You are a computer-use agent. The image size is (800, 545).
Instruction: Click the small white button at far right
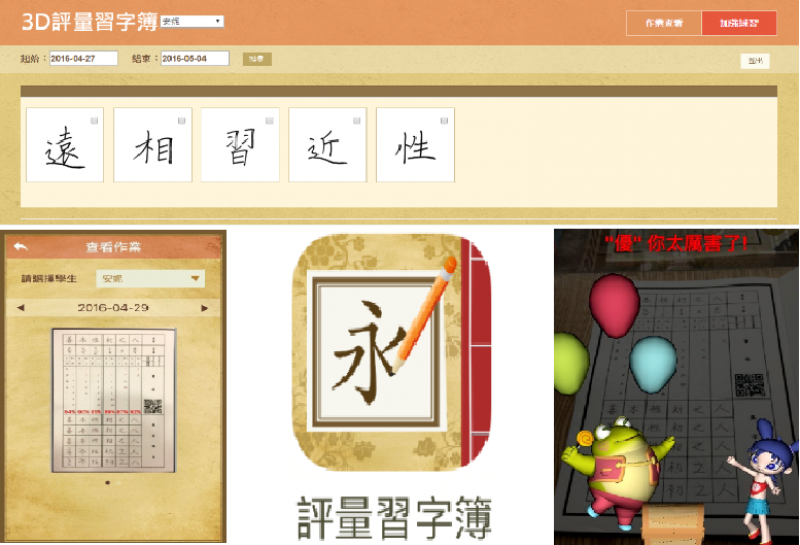click(x=755, y=61)
